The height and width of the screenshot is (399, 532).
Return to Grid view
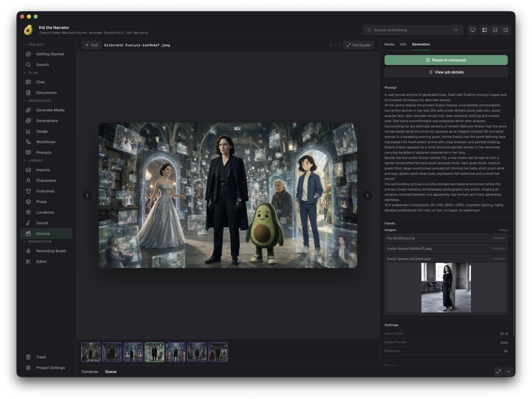pos(91,45)
